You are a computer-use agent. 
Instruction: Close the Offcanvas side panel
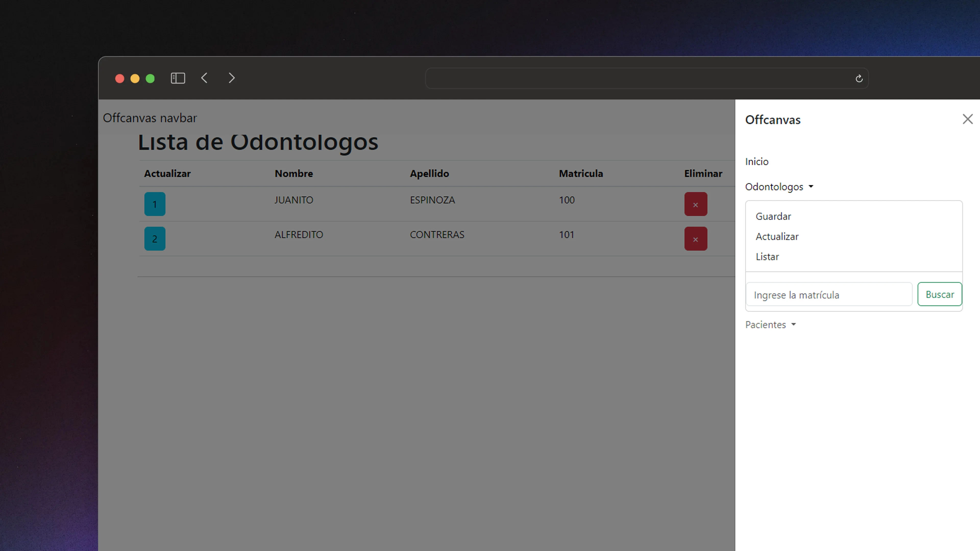[x=967, y=119]
